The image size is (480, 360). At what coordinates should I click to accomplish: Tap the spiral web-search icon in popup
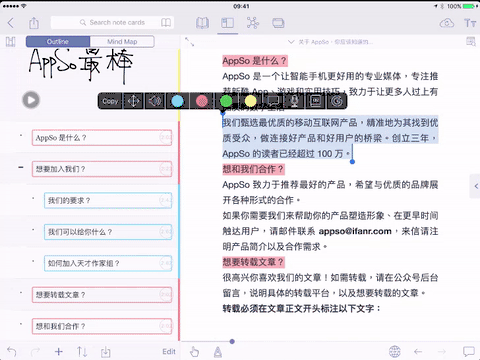pyautogui.click(x=336, y=101)
